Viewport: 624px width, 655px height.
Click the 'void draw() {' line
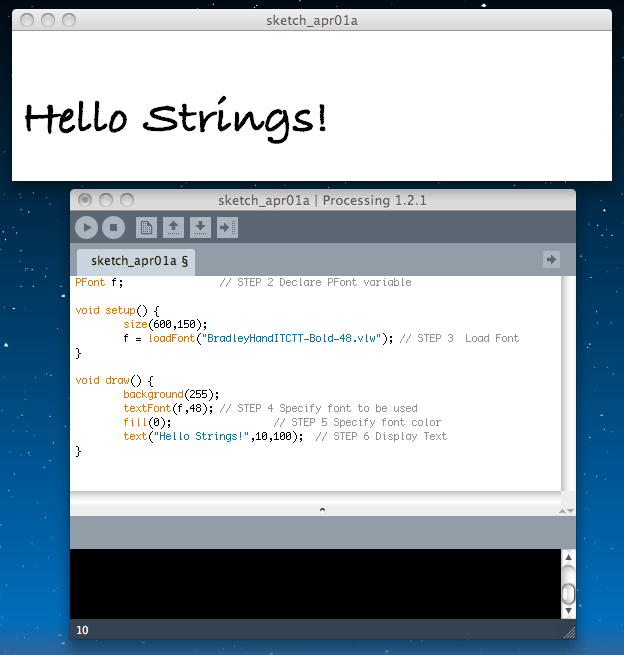[x=114, y=381]
